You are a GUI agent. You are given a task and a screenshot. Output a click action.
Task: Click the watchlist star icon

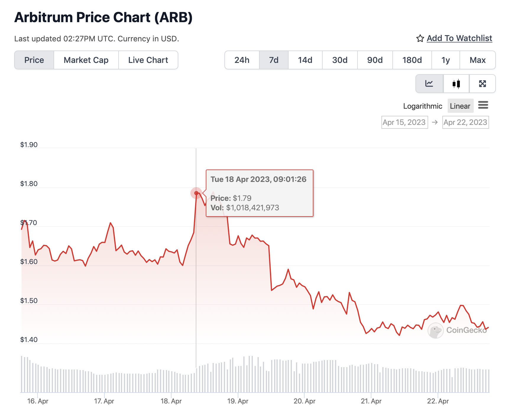pos(420,38)
